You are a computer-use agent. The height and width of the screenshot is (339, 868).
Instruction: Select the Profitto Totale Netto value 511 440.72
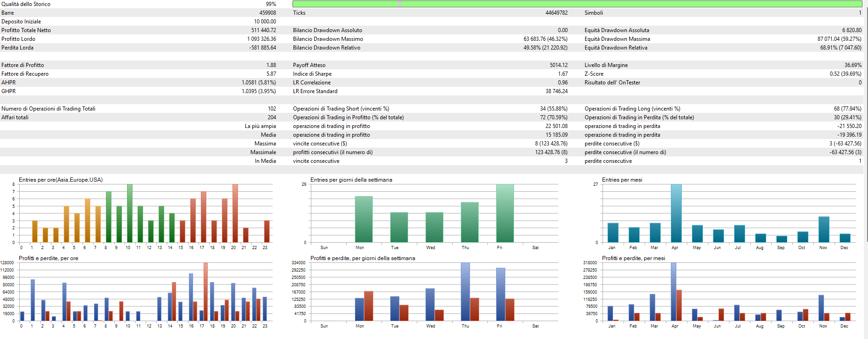264,30
